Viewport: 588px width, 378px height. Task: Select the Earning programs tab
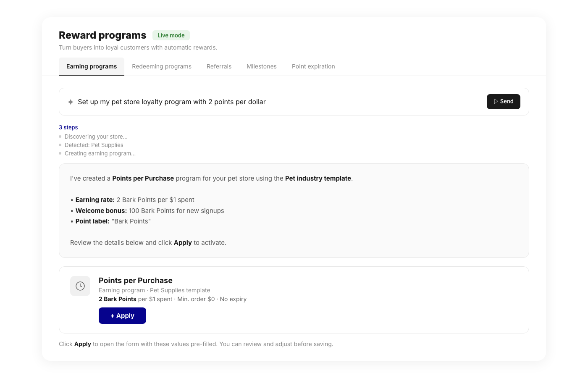pyautogui.click(x=92, y=66)
